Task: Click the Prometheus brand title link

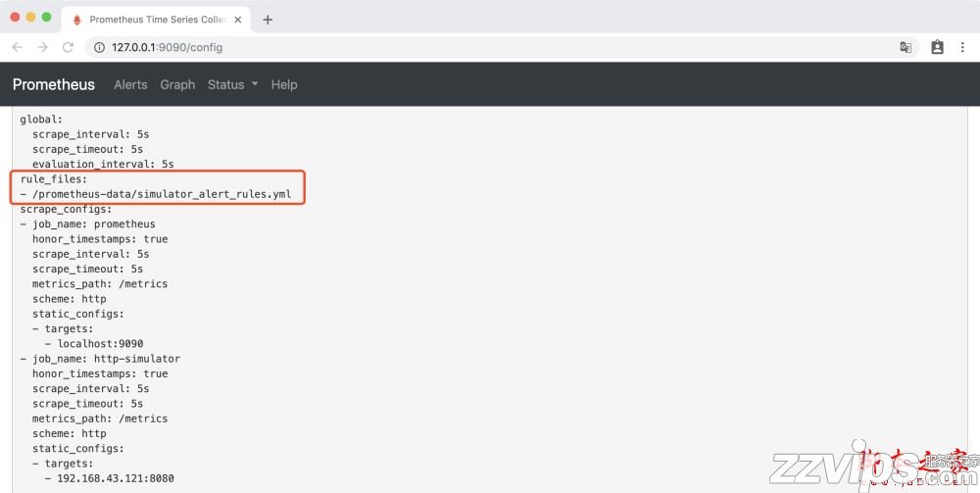Action: point(54,84)
